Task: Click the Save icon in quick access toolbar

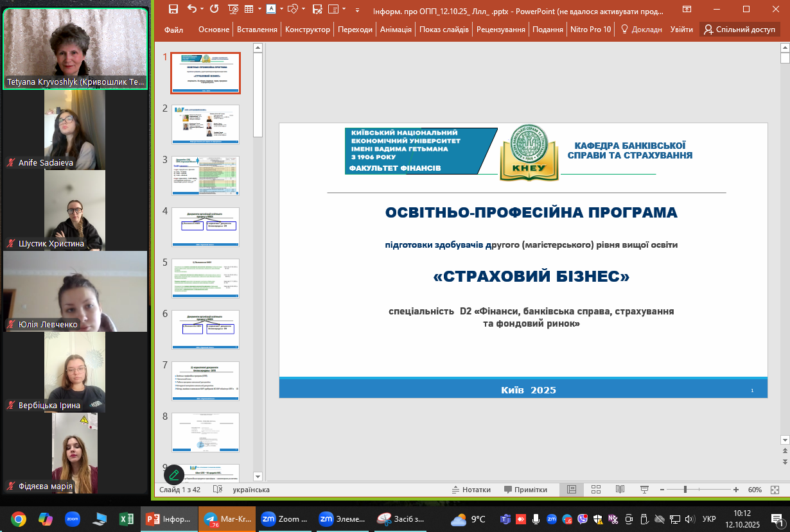Action: click(x=173, y=9)
